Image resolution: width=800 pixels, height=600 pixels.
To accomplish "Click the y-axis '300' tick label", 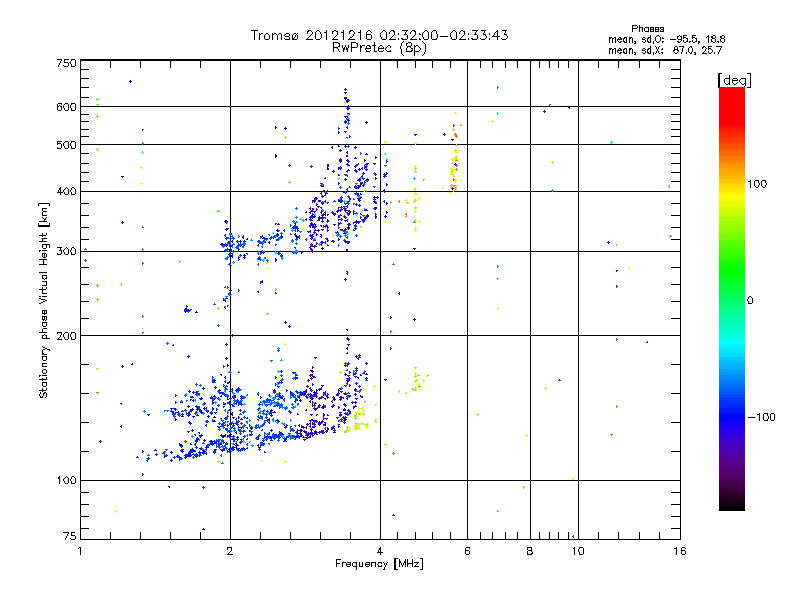I will pos(67,252).
